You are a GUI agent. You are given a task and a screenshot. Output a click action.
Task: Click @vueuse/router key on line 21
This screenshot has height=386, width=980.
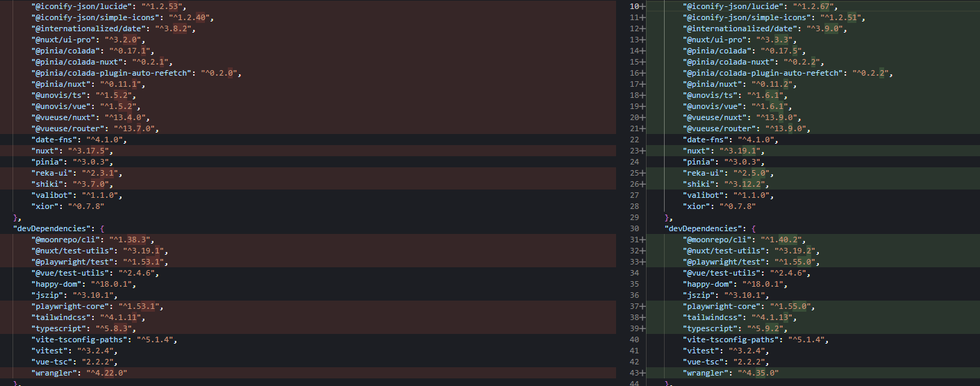720,128
